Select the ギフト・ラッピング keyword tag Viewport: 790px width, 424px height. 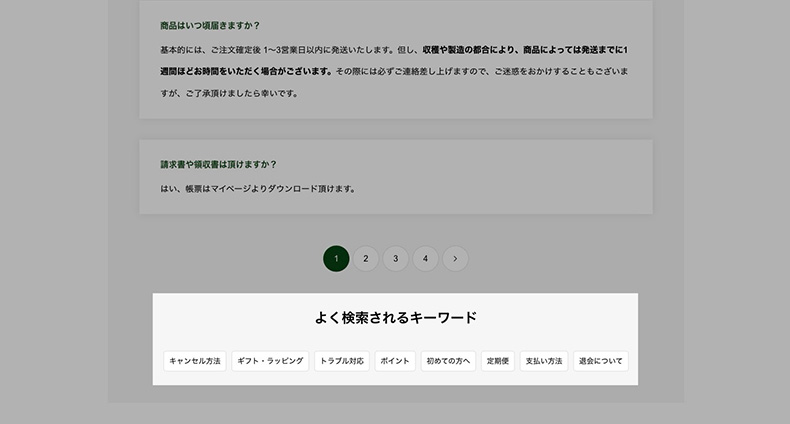click(270, 361)
